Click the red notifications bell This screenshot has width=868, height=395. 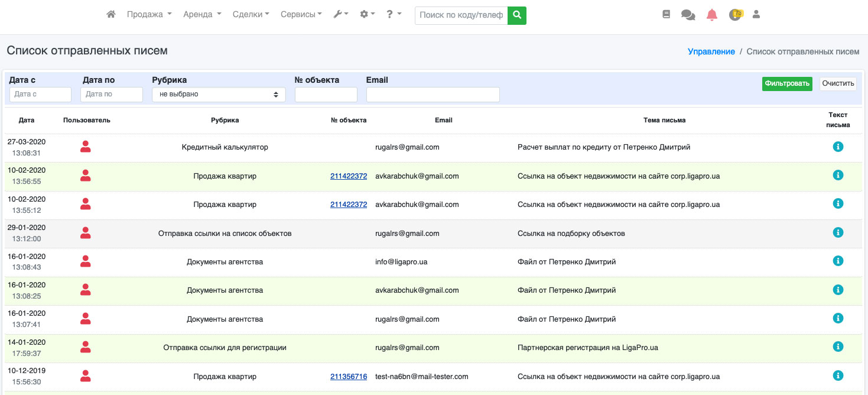712,15
